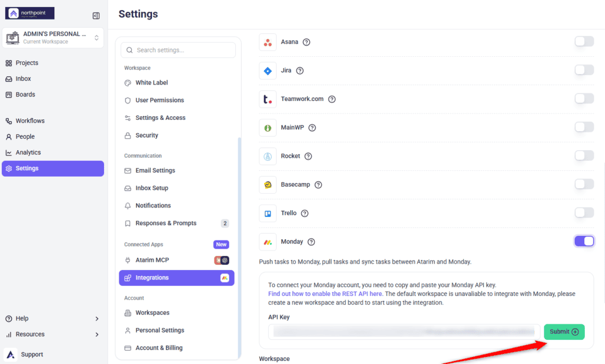This screenshot has width=605, height=364.
Task: Enable the Asana integration toggle
Action: pyautogui.click(x=584, y=41)
